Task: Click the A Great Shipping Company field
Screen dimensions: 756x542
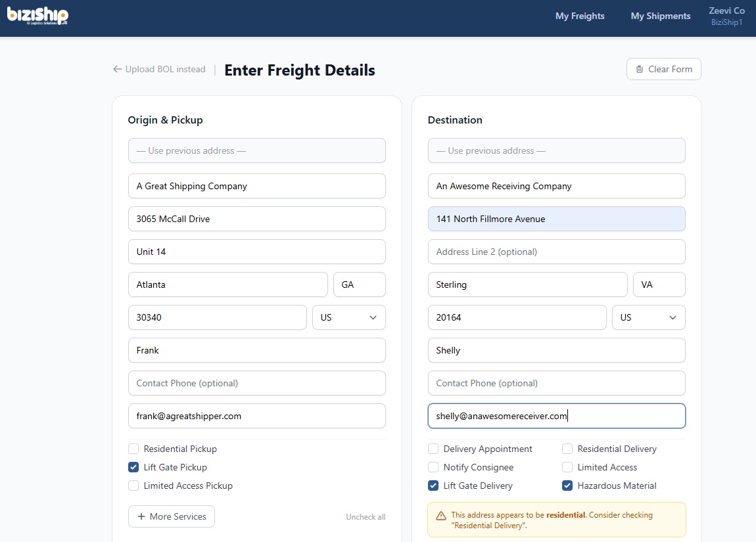Action: (x=257, y=186)
